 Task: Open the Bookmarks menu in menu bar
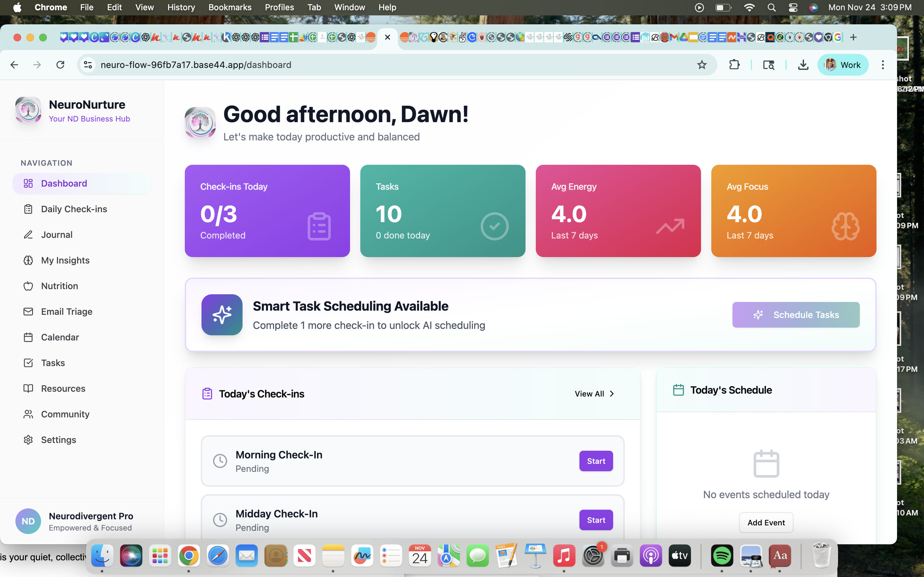point(229,7)
